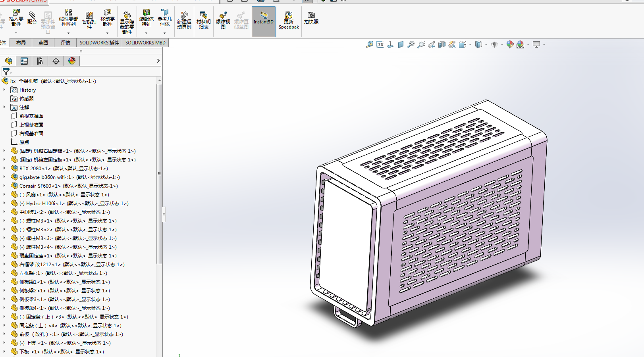The image size is (644, 357).
Task: Switch to the ConfigurationManager tab icon
Action: click(x=40, y=61)
